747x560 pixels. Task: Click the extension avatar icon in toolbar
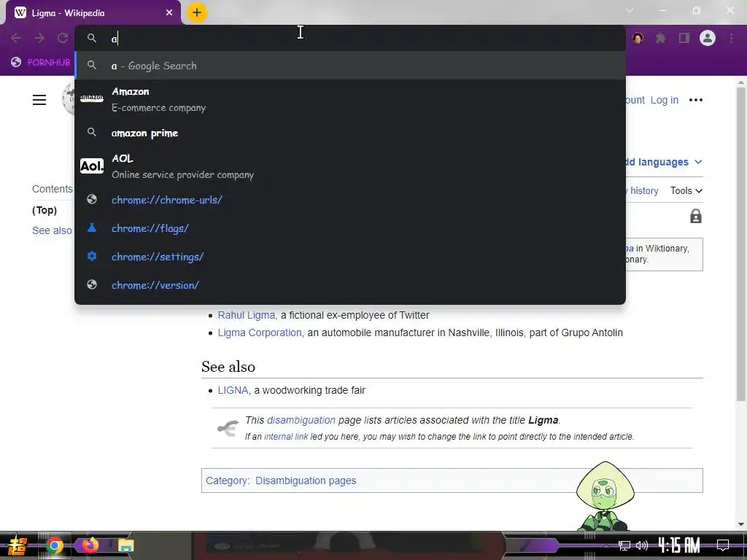click(638, 38)
